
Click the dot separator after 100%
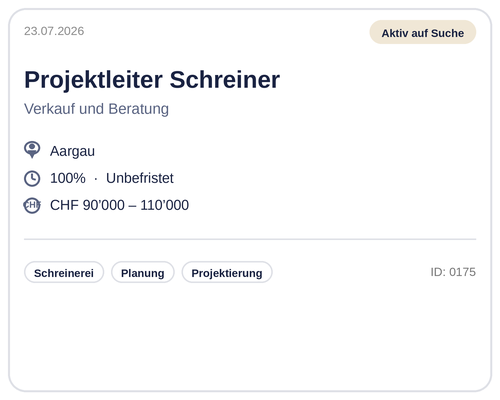96,179
